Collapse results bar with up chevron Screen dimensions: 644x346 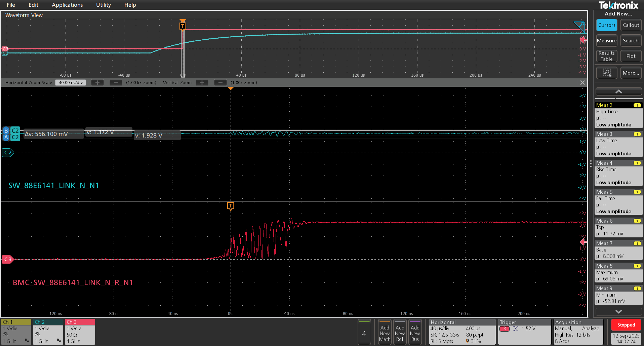[x=618, y=91]
